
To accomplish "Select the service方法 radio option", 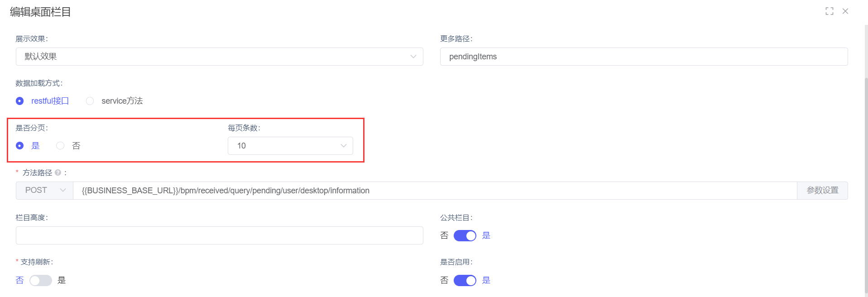I will 90,101.
